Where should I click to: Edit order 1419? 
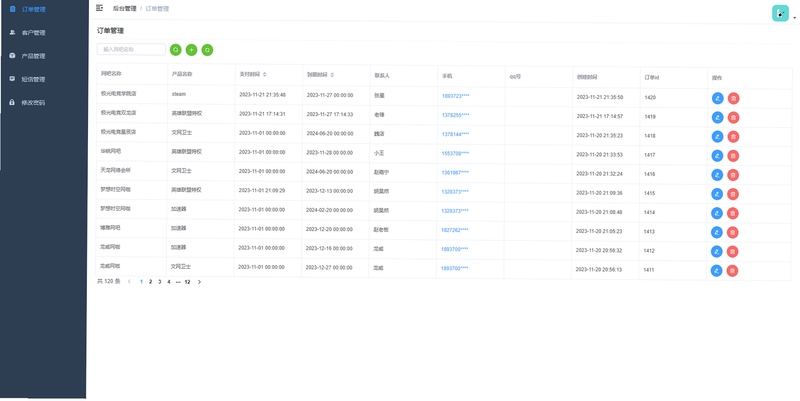tap(717, 117)
